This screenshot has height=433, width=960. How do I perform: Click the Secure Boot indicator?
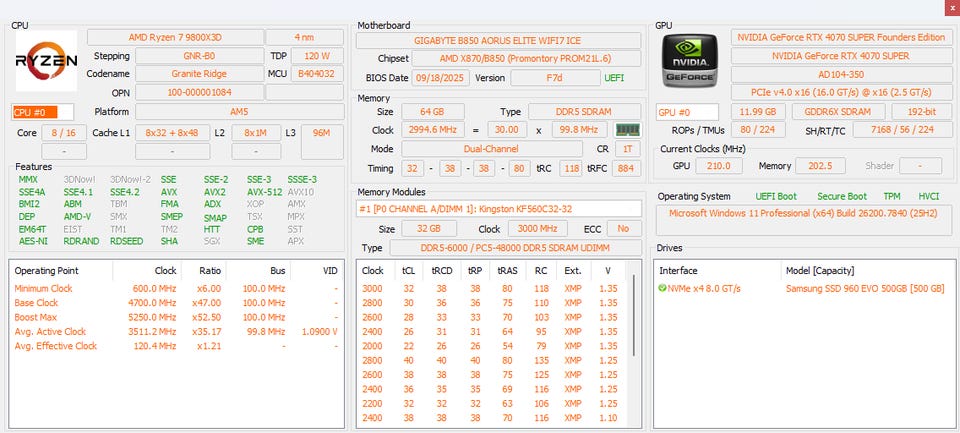[842, 197]
